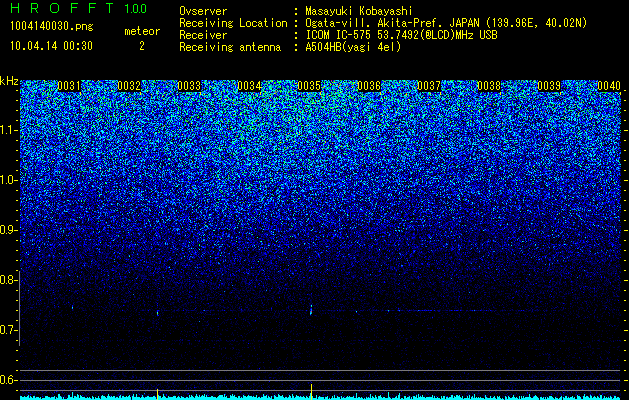Image resolution: width=629 pixels, height=400 pixels.
Task: Click the 1.1 kHz axis label
Action: [8, 130]
